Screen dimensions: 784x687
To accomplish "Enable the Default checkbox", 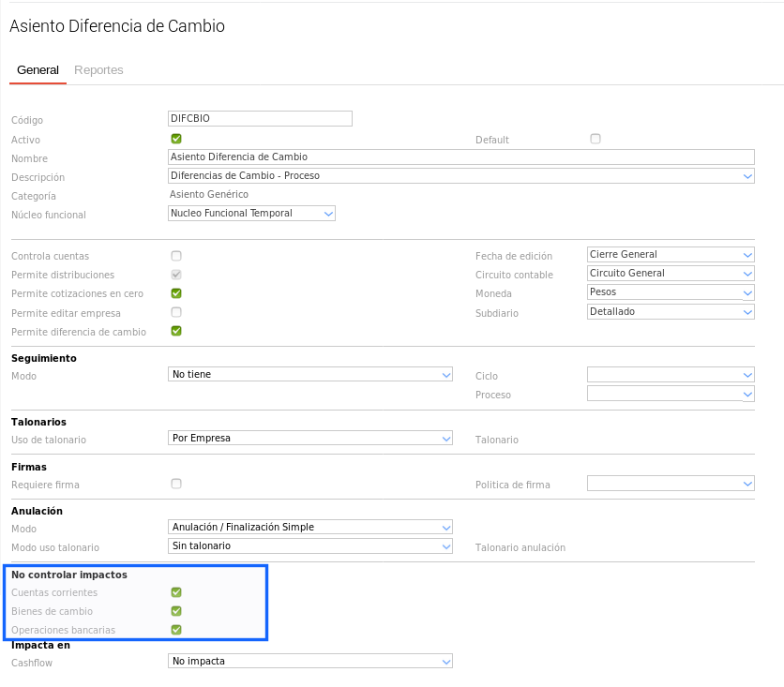I will pyautogui.click(x=596, y=139).
